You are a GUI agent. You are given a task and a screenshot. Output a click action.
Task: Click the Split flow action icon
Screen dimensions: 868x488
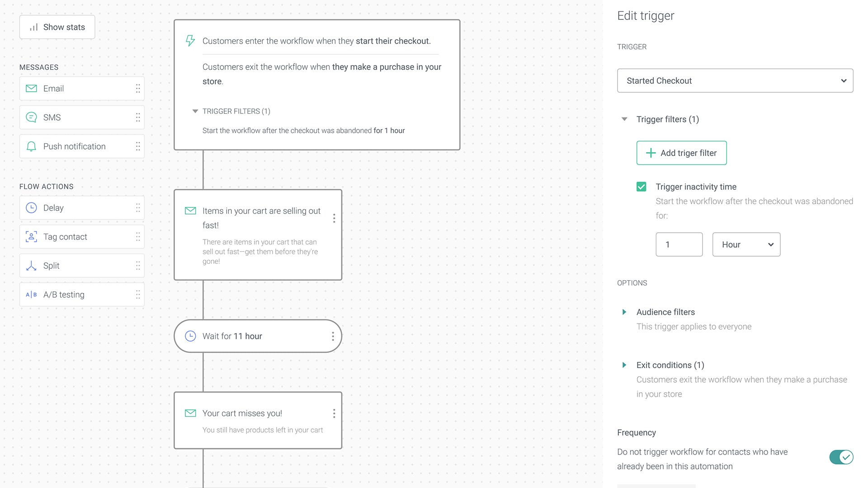click(x=31, y=266)
